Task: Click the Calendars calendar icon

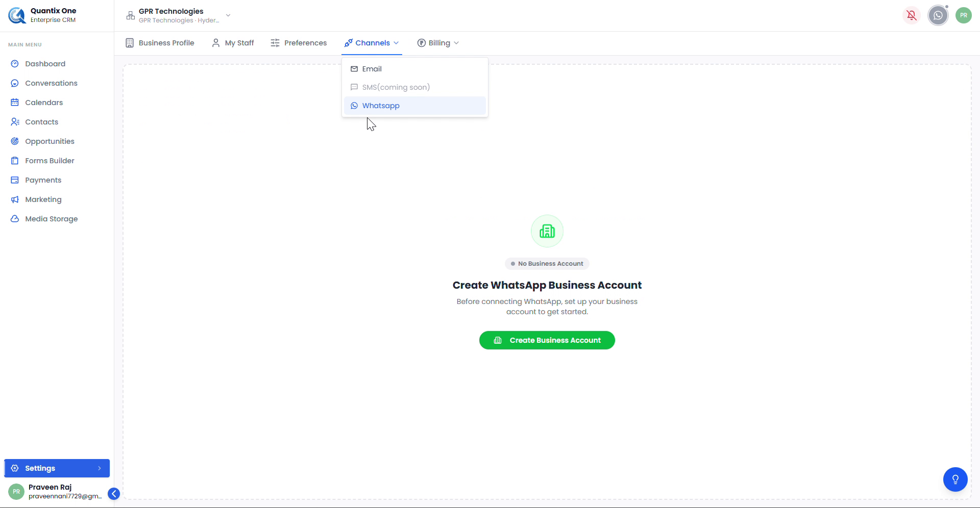Action: (15, 103)
